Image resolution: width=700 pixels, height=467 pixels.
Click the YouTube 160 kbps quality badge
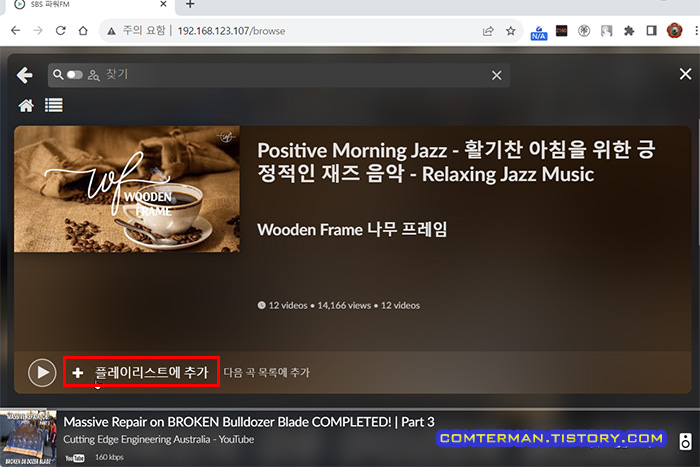click(x=94, y=457)
